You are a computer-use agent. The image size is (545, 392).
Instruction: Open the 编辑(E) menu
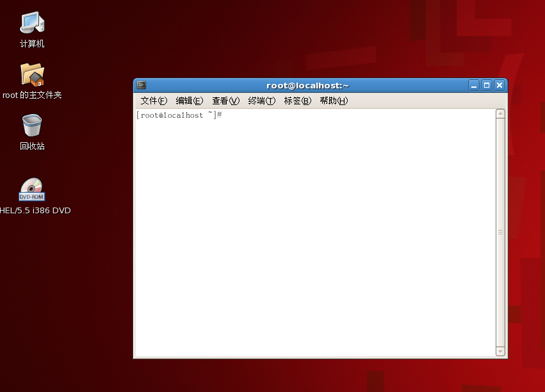189,101
